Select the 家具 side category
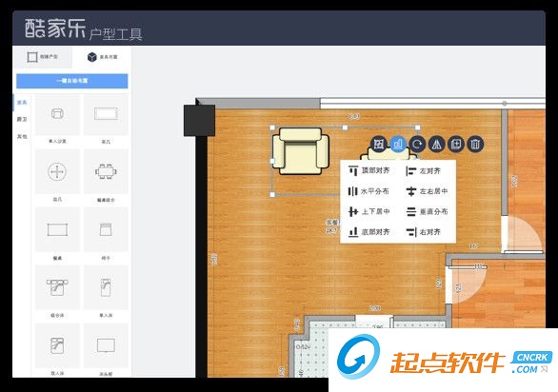Image resolution: width=558 pixels, height=392 pixels. [x=22, y=103]
